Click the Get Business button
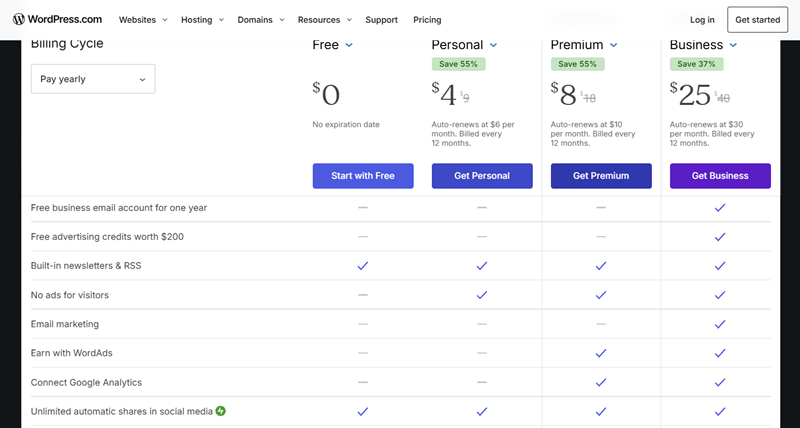800x428 pixels. (720, 175)
